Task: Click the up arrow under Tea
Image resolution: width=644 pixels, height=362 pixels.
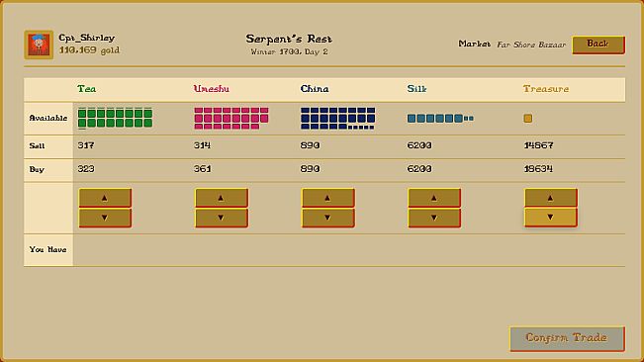Action: point(105,198)
